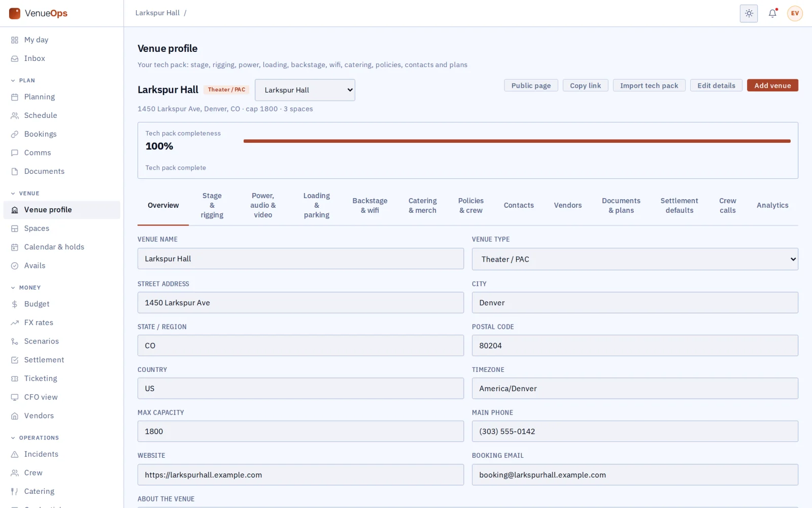Open the Analytics tab

772,205
